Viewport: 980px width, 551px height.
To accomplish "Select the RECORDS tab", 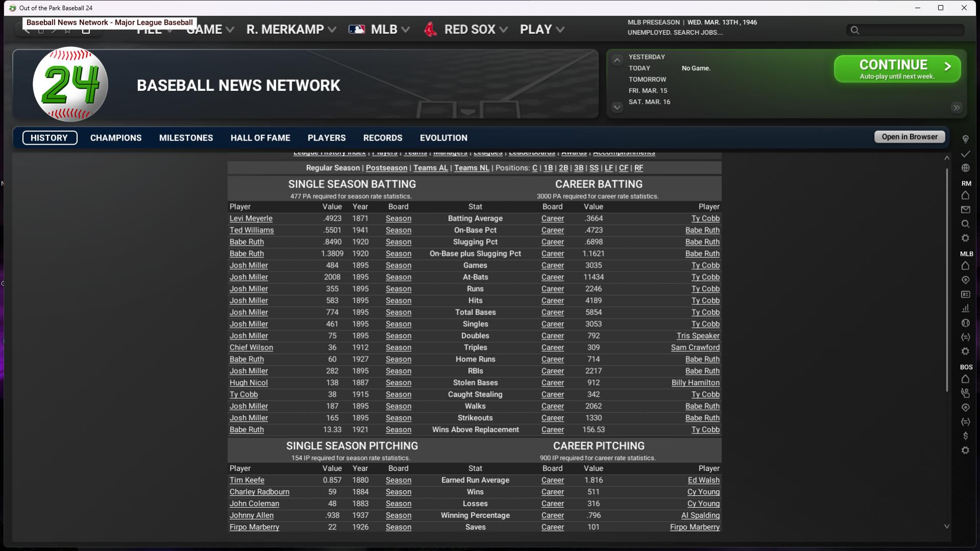I will click(383, 138).
